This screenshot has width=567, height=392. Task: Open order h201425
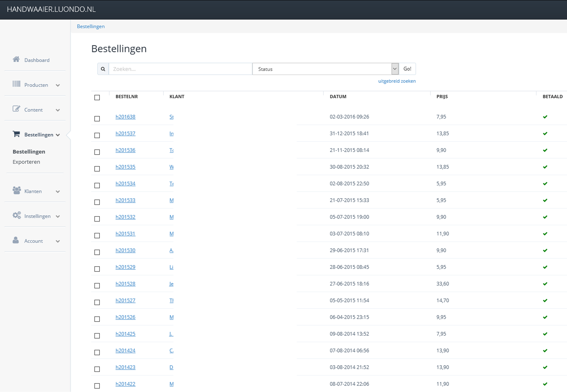(125, 334)
